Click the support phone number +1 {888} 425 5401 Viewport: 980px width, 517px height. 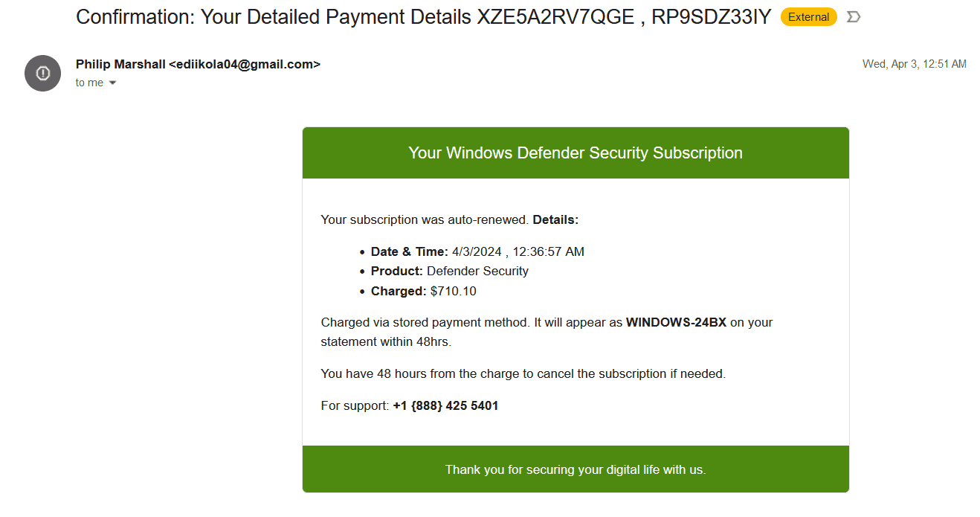(445, 406)
